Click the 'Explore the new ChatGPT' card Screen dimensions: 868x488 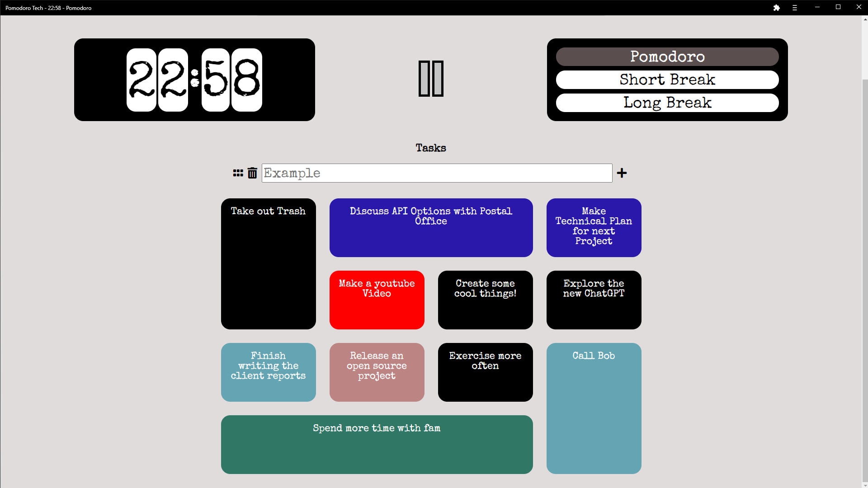tap(594, 300)
